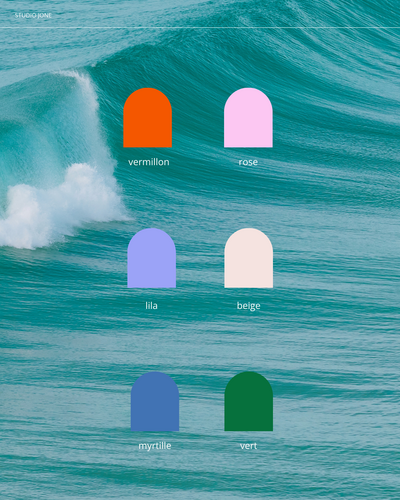Screen dimensions: 400x500
Task: Click the "myrtille" text label
Action: click(155, 446)
